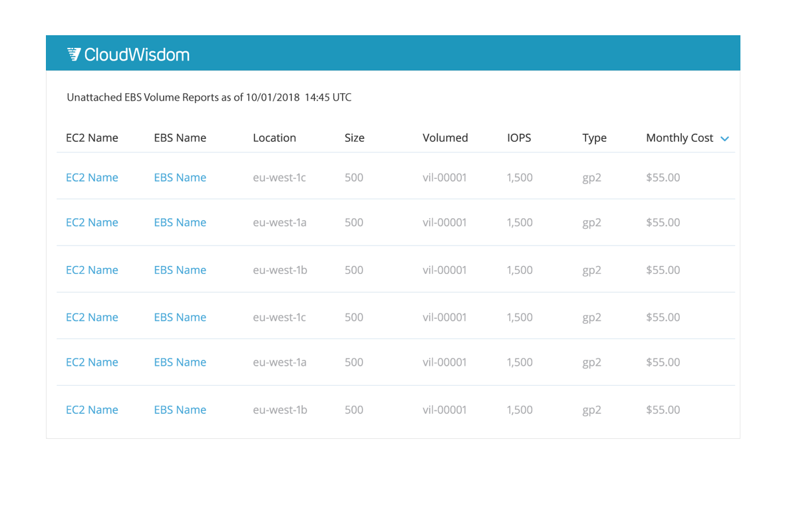Sort the table by EC2 Name column
The height and width of the screenshot is (532, 785).
pos(92,138)
